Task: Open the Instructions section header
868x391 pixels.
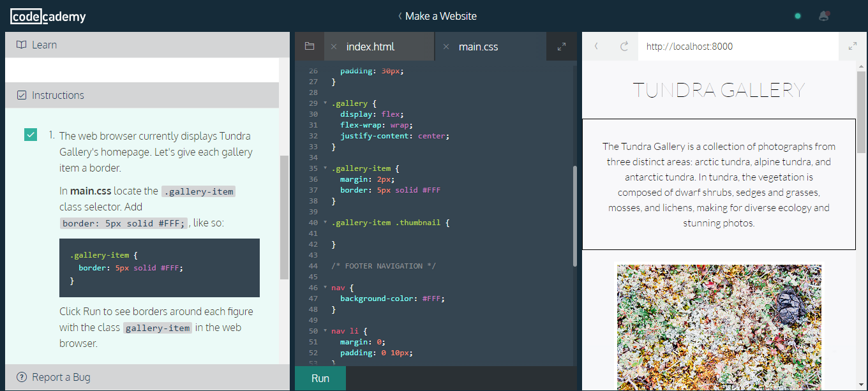Action: tap(142, 95)
